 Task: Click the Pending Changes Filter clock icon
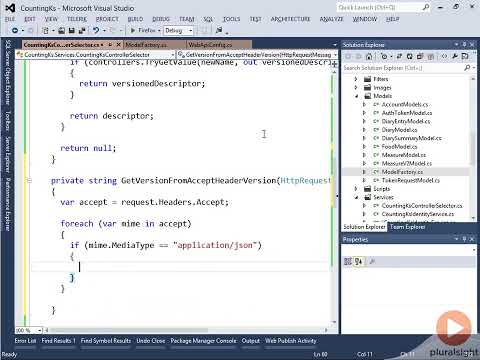384,56
